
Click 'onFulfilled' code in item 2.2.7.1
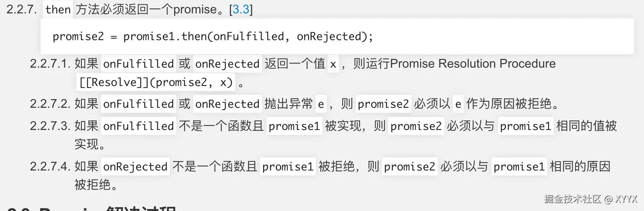[138, 64]
